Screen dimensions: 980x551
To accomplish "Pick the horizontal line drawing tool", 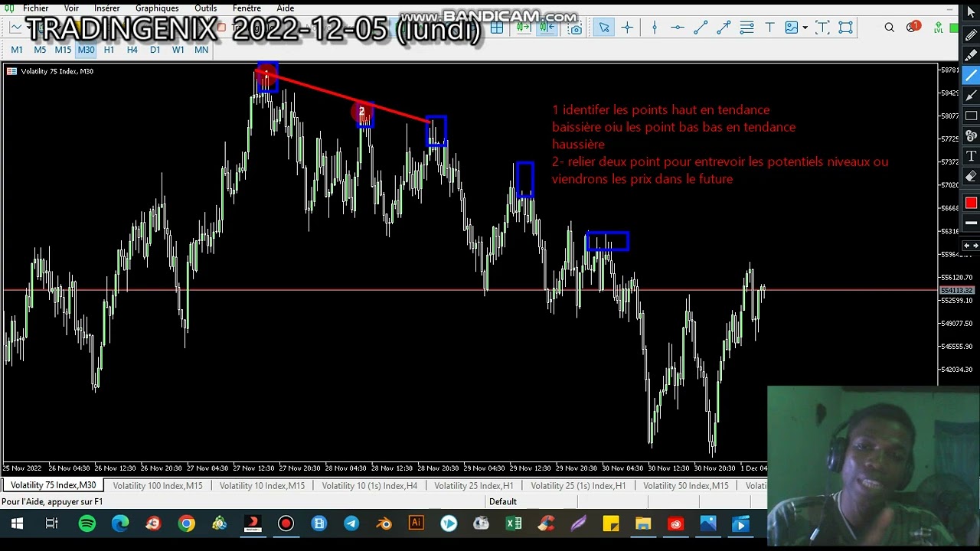I will tap(677, 28).
